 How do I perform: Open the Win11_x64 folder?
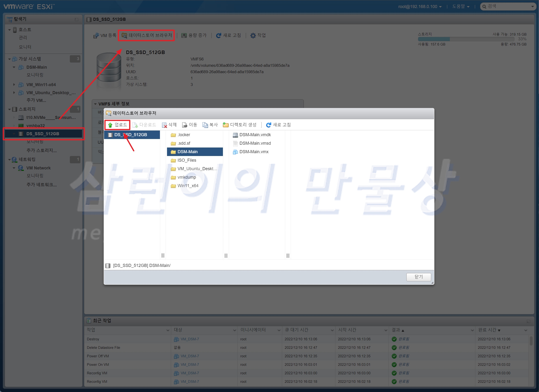pyautogui.click(x=188, y=186)
